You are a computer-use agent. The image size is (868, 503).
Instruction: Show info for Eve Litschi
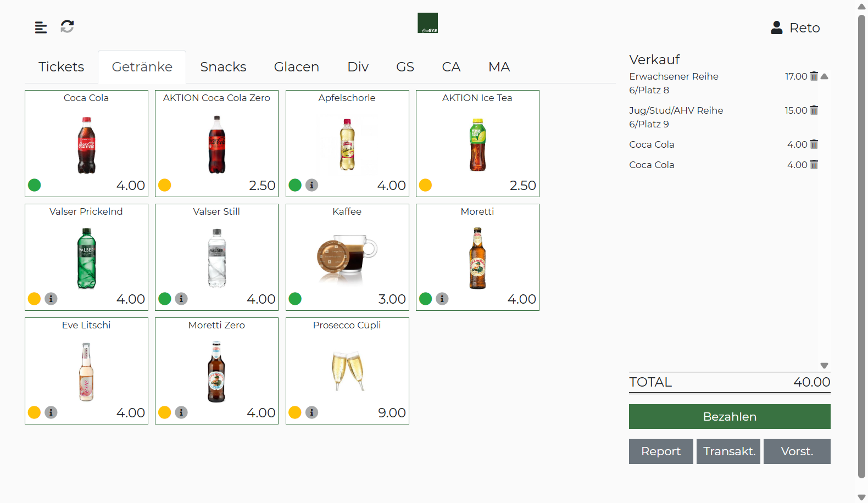click(51, 412)
